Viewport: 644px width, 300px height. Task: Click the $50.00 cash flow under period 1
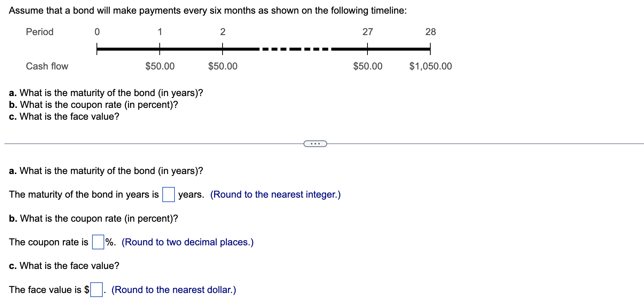[160, 67]
